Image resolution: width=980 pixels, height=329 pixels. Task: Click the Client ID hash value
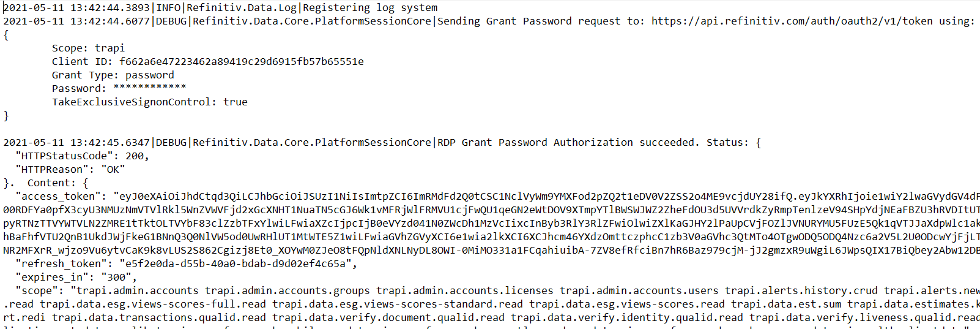[x=241, y=61]
